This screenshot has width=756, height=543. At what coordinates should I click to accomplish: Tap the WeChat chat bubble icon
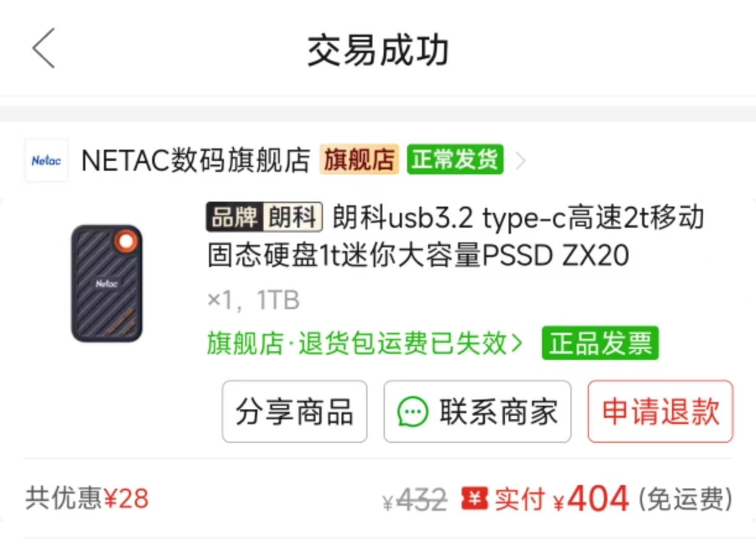(413, 412)
